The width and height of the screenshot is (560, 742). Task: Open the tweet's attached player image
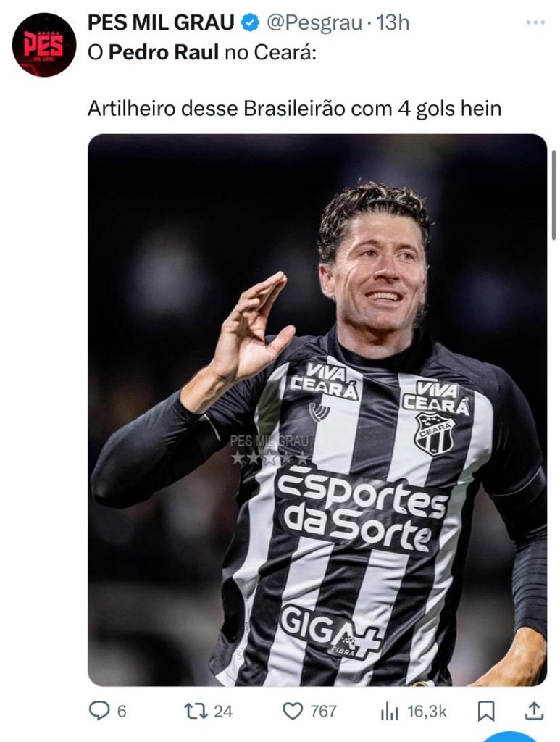point(317,410)
